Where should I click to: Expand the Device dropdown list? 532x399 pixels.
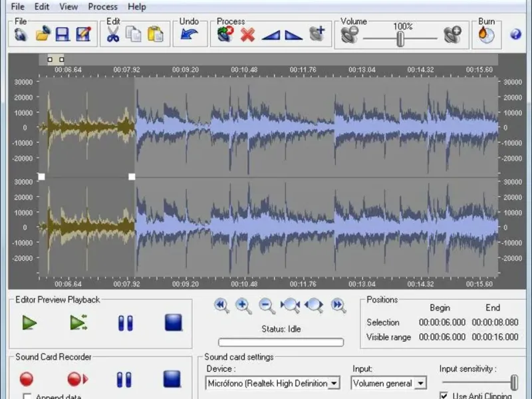pos(334,383)
